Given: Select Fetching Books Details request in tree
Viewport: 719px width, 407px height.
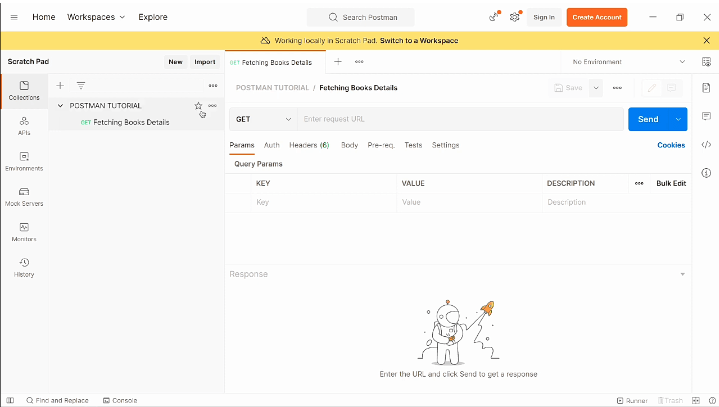Looking at the screenshot, I should coord(131,122).
